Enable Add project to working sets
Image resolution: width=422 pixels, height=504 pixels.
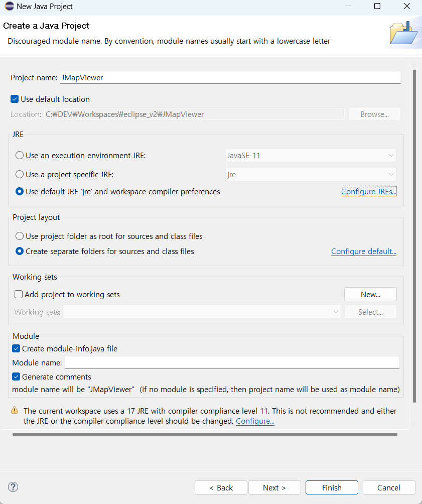click(x=19, y=294)
